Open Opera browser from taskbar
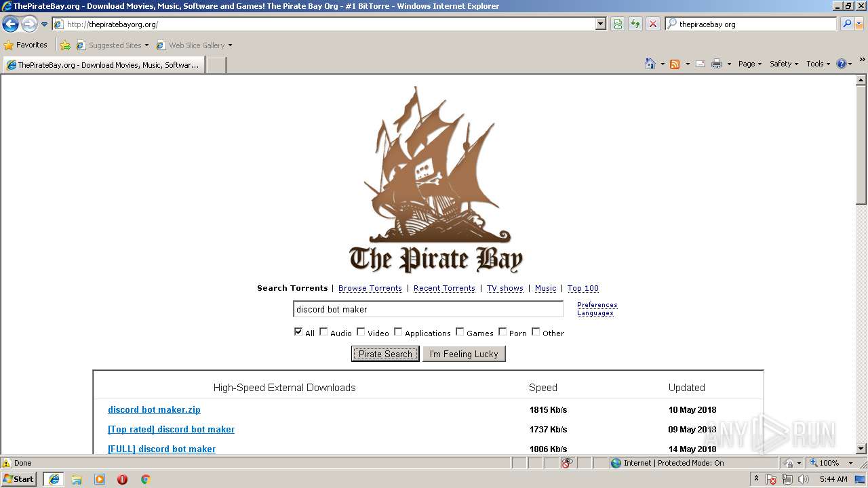Image resolution: width=868 pixels, height=488 pixels. tap(122, 479)
